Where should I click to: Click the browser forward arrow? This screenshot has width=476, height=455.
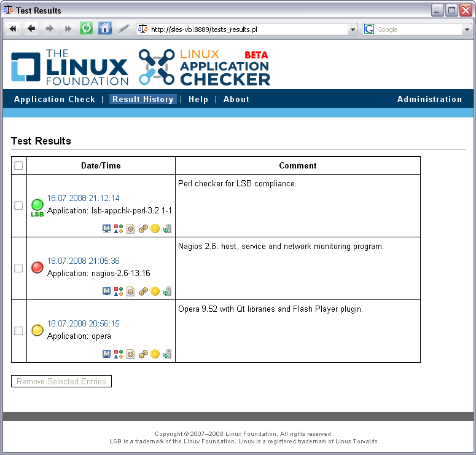click(x=50, y=29)
